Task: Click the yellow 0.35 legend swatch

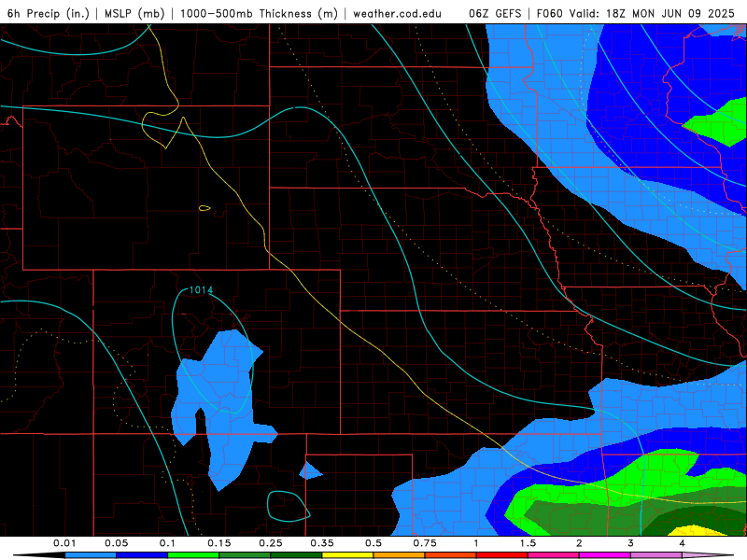Action: point(347,555)
